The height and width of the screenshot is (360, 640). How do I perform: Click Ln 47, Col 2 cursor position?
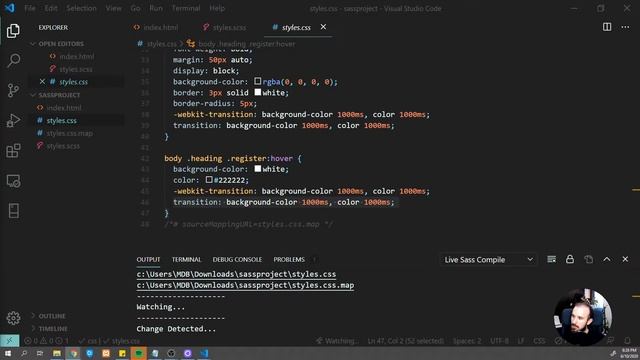405,340
